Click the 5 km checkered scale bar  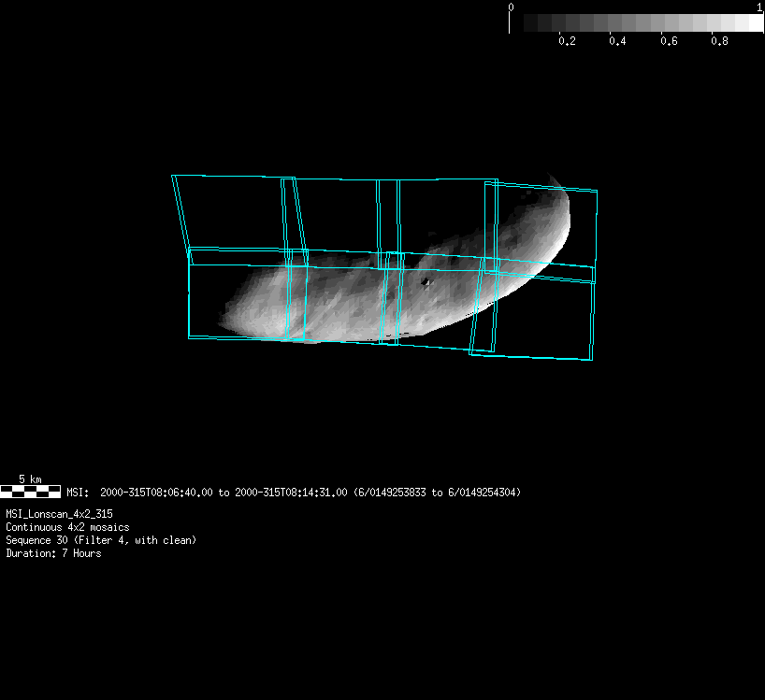point(30,492)
